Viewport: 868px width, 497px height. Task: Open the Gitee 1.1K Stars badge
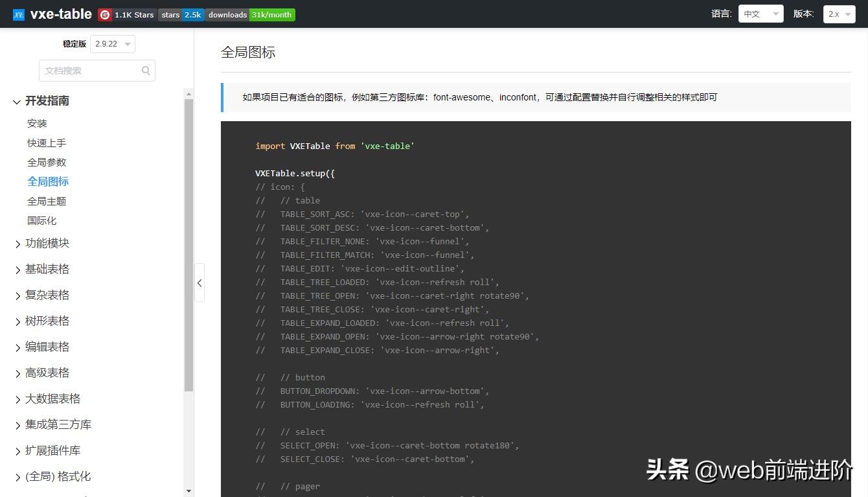coord(127,14)
